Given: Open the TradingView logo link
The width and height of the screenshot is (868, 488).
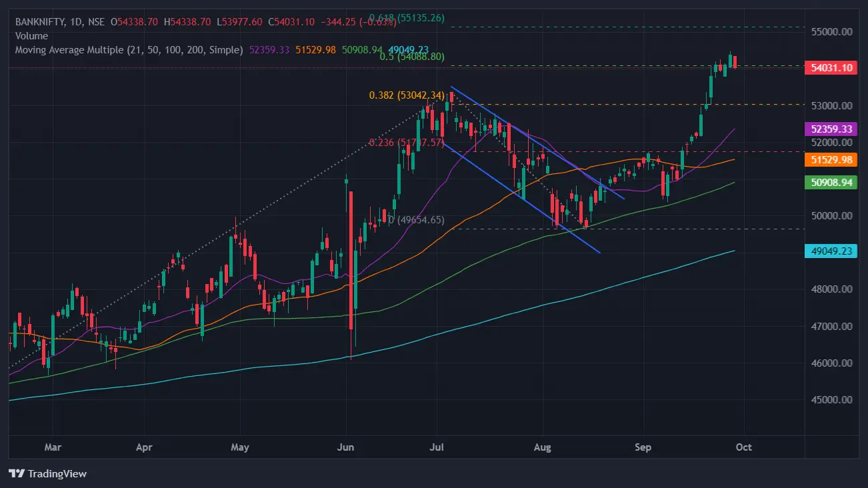Looking at the screenshot, I should point(48,474).
